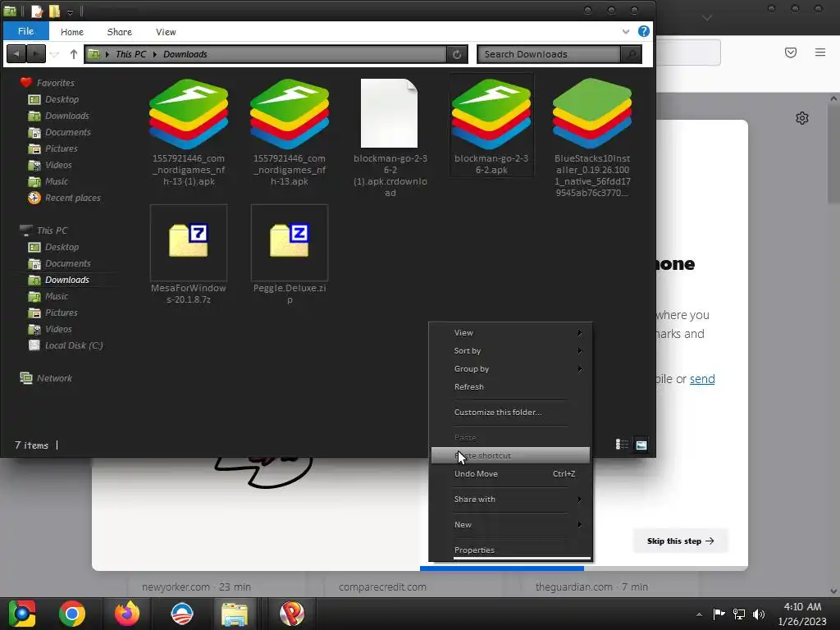Open Recent places in sidebar
This screenshot has height=630, width=840.
[x=72, y=198]
